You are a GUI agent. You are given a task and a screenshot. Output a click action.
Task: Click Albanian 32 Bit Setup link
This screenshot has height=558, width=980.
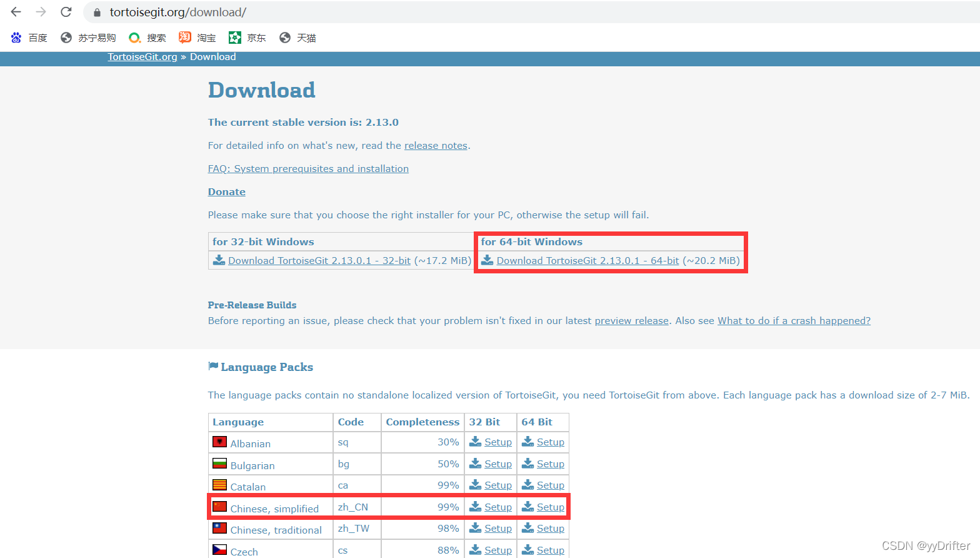pyautogui.click(x=498, y=442)
